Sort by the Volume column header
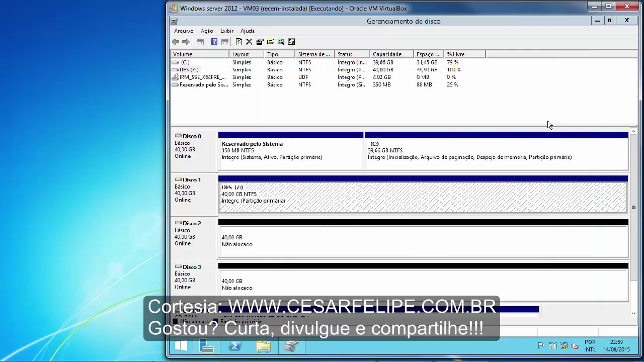 pyautogui.click(x=200, y=54)
